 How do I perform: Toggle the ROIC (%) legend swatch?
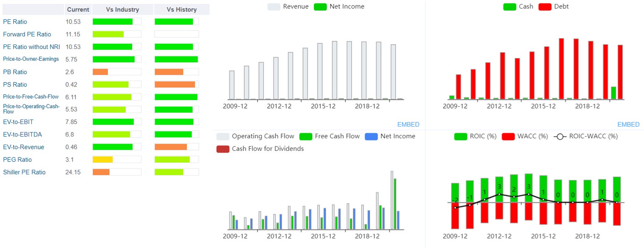[x=461, y=137]
